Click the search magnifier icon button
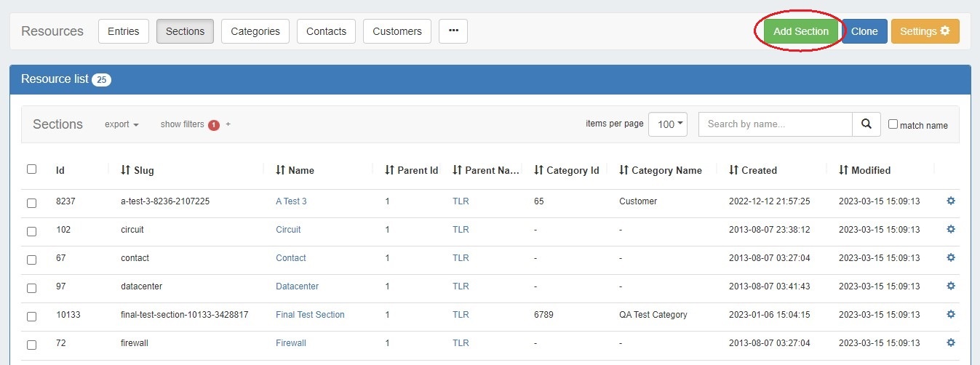 (866, 124)
